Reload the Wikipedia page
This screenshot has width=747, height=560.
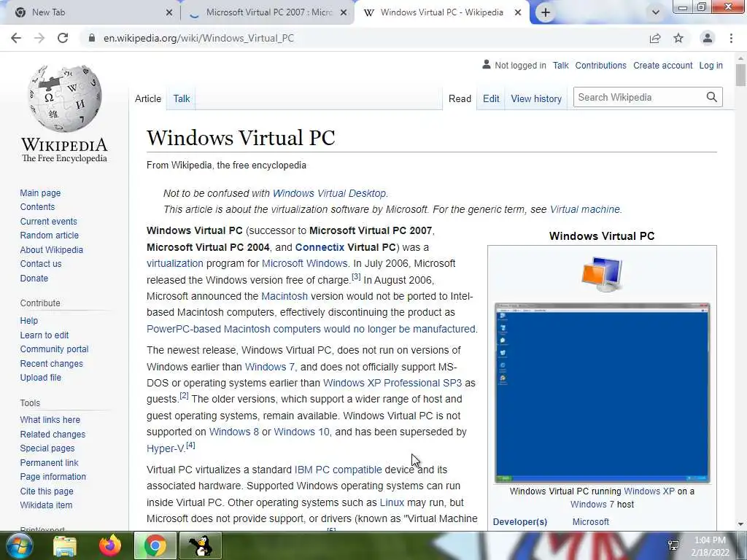click(x=63, y=38)
